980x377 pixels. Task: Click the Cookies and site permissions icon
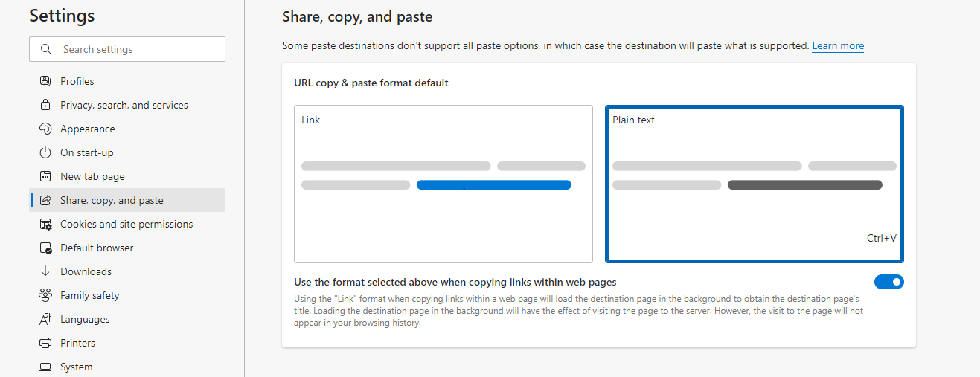45,224
